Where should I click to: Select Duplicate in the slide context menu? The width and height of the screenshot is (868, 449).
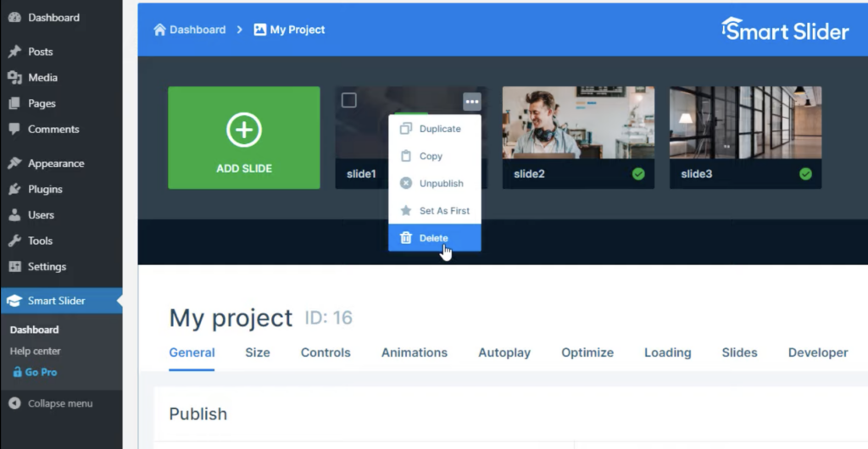(439, 129)
